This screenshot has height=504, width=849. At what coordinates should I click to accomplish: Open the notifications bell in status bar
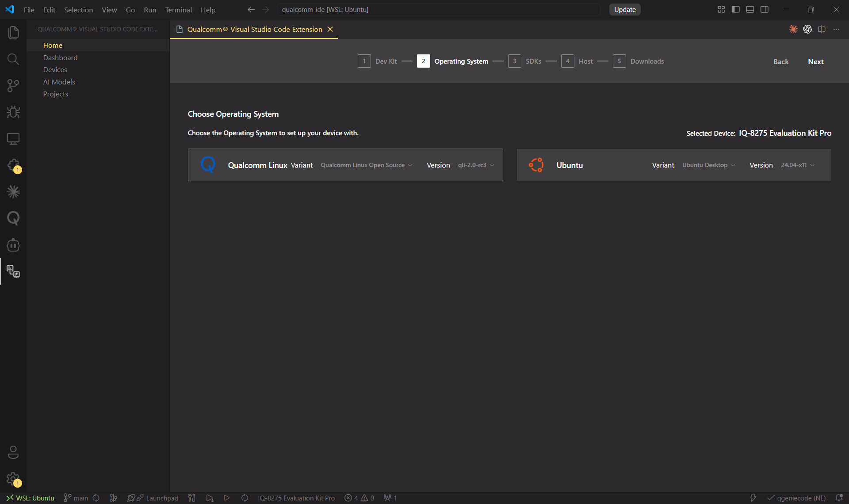click(839, 498)
